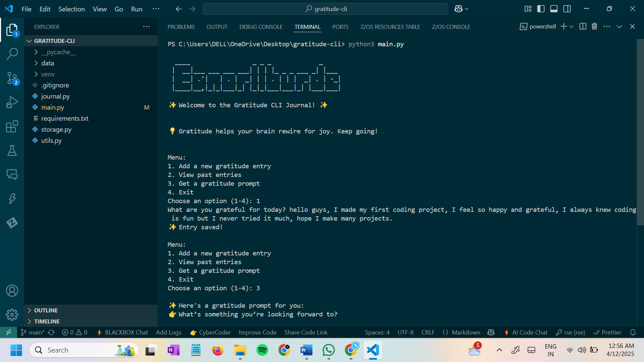Open Spotify from the Windows taskbar
The width and height of the screenshot is (644, 362).
pos(262,350)
